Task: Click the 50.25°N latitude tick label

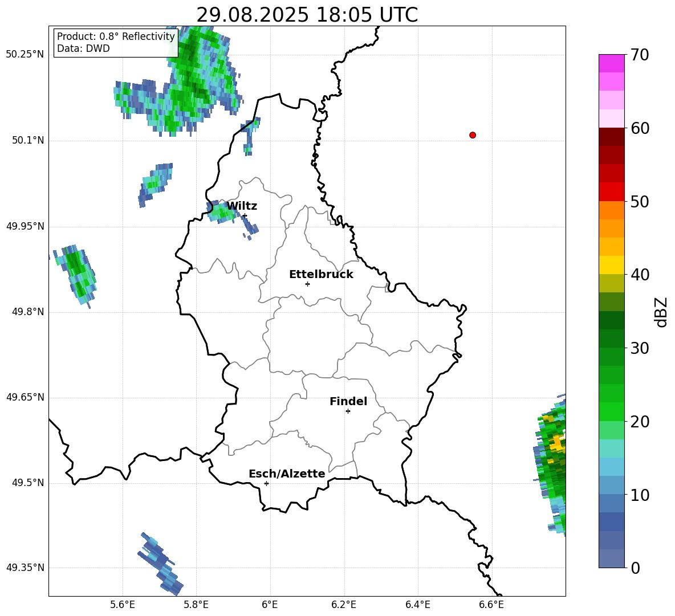Action: [x=25, y=55]
